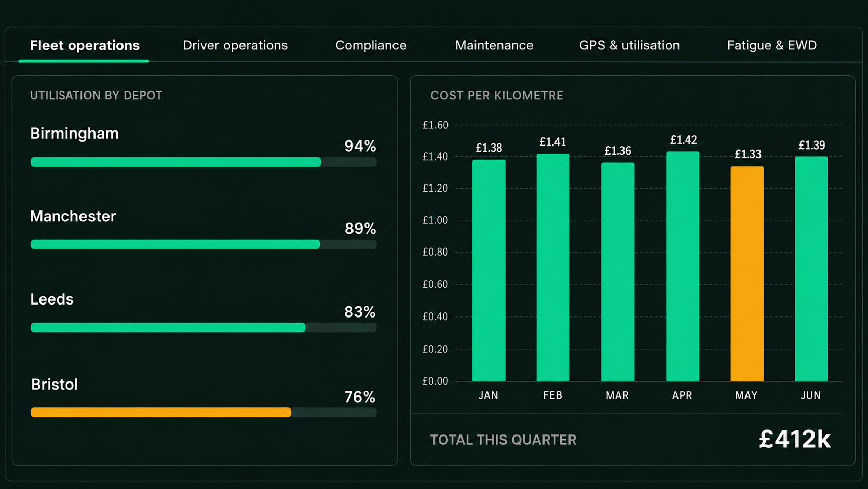Click the £412k quarter total
The image size is (868, 489).
coord(795,440)
